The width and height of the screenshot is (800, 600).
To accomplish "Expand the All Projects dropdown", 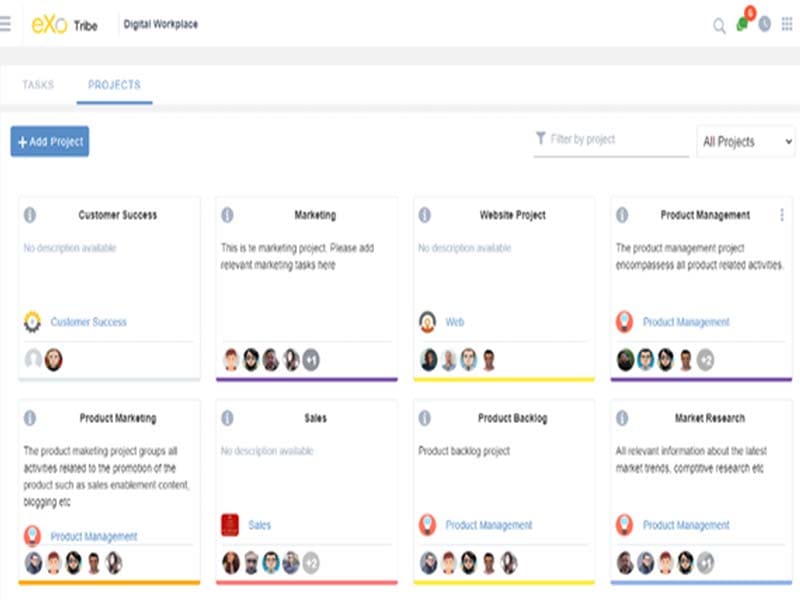I will pyautogui.click(x=747, y=142).
